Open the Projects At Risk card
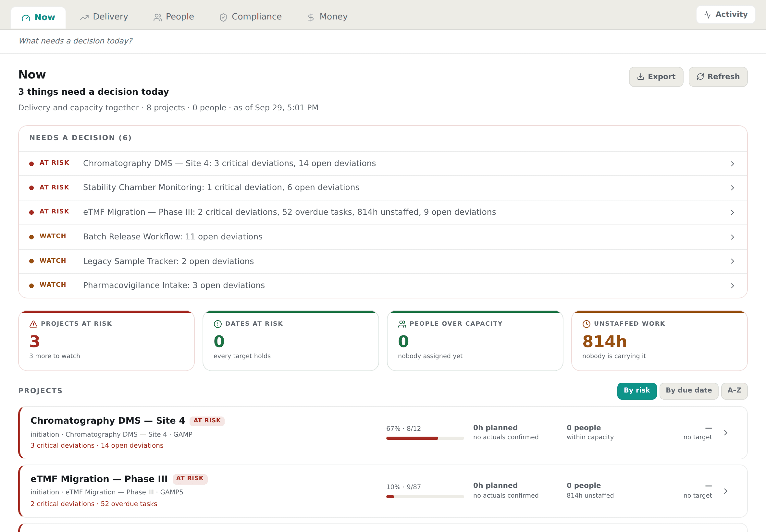 [106, 341]
